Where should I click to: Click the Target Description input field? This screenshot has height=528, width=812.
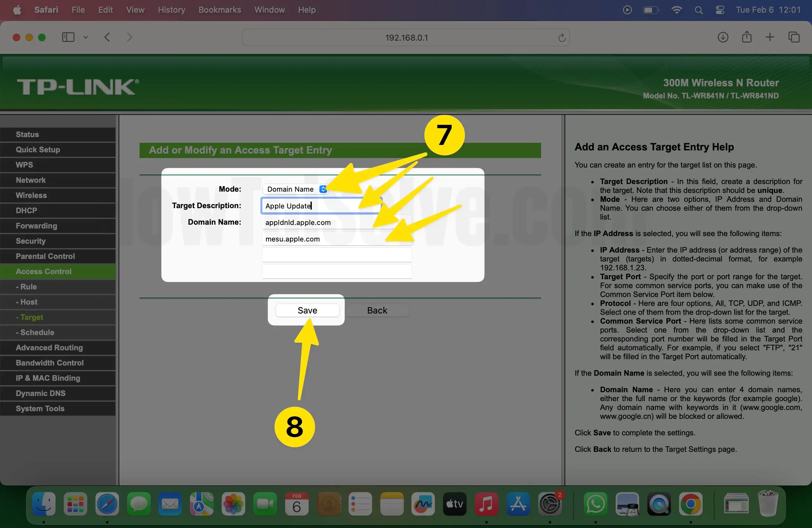point(321,206)
